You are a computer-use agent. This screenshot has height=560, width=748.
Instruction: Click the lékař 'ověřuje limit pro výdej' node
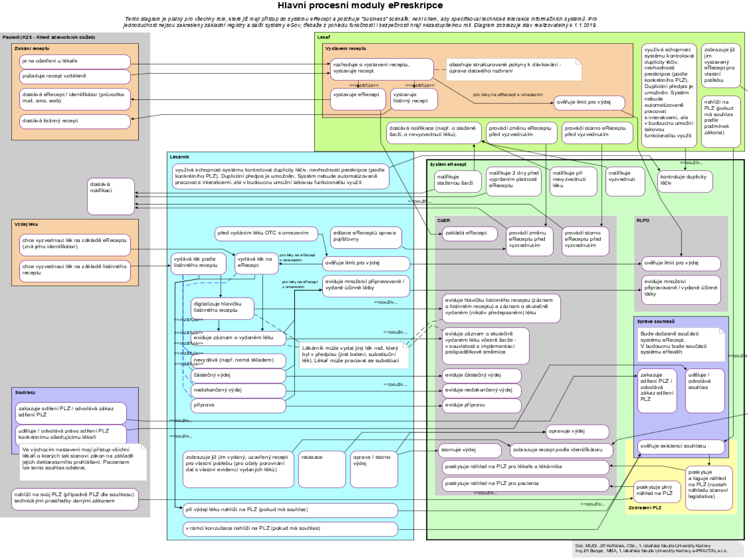589,102
